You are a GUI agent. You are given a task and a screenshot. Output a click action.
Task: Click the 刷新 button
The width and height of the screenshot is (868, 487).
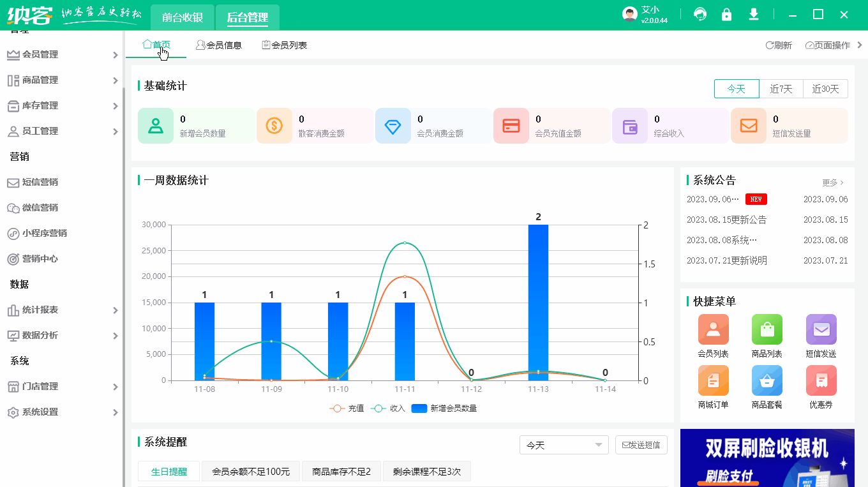[x=778, y=45]
